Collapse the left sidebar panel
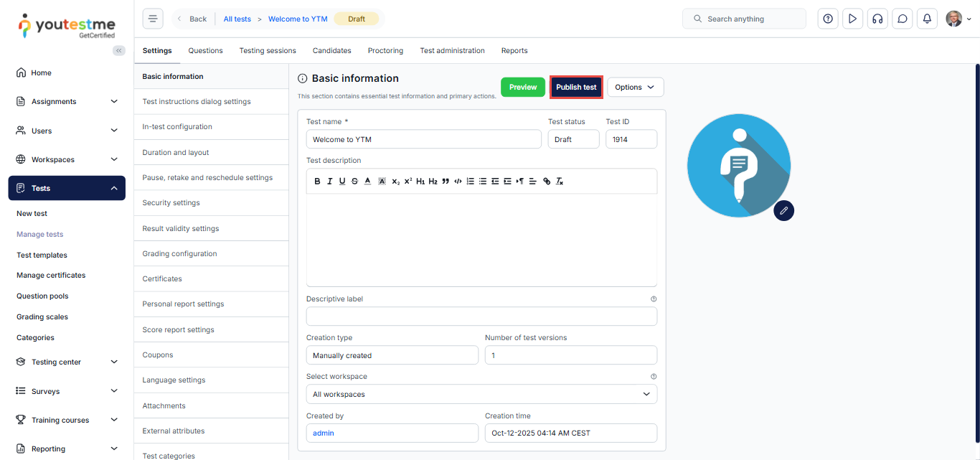This screenshot has height=460, width=980. [x=118, y=50]
